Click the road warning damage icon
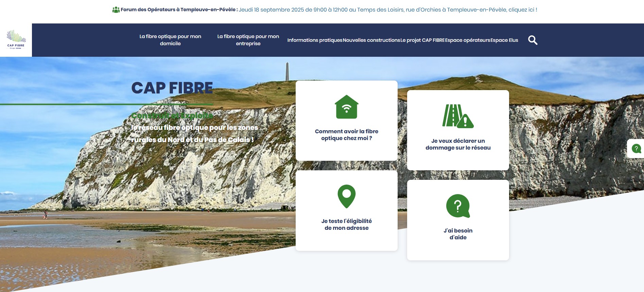This screenshot has height=292, width=644. (x=457, y=116)
